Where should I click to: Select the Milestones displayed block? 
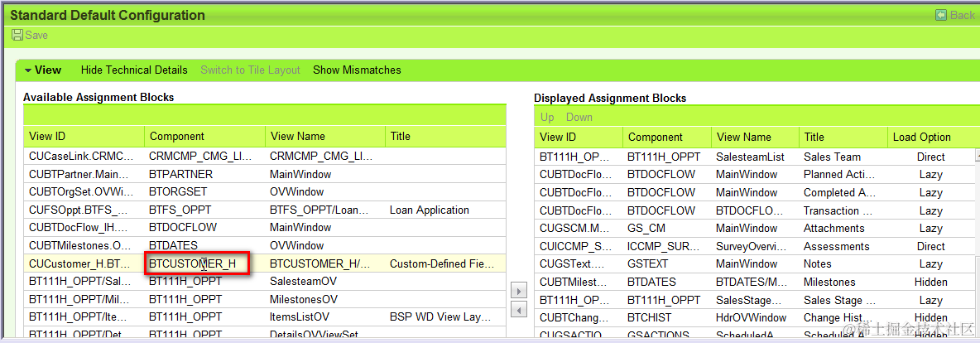point(843,282)
